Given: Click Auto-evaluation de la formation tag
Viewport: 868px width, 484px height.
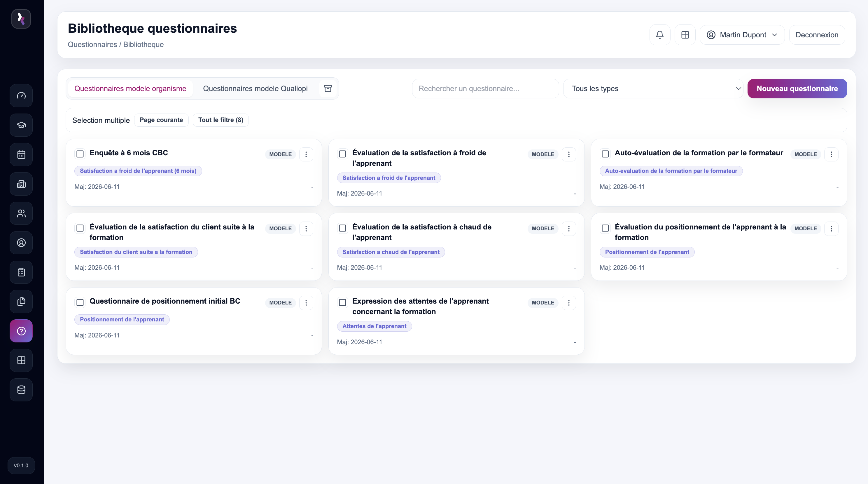Looking at the screenshot, I should [671, 171].
